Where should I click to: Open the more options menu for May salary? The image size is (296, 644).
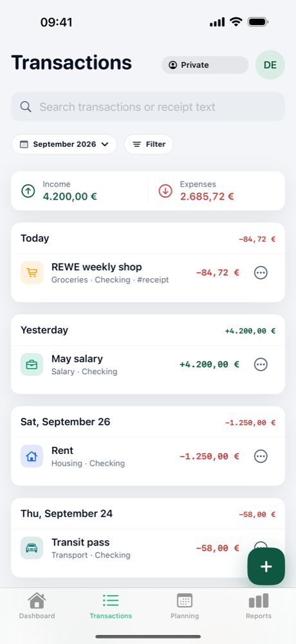point(261,365)
